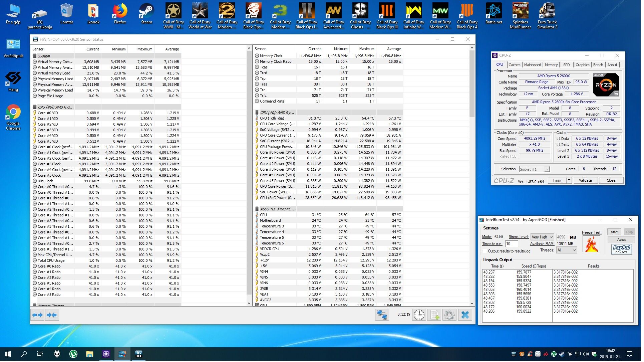Click PayPal Donate button in IntelBurnTest
The height and width of the screenshot is (362, 644).
tap(625, 250)
